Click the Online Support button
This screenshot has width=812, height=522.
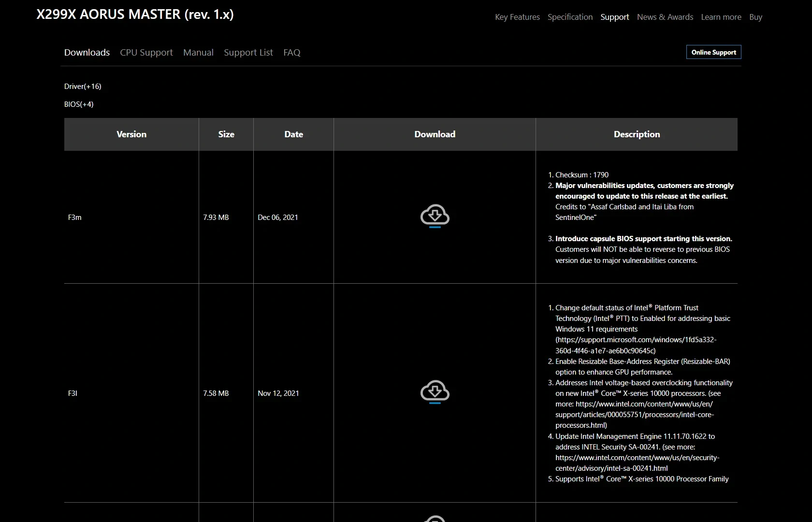click(x=713, y=52)
